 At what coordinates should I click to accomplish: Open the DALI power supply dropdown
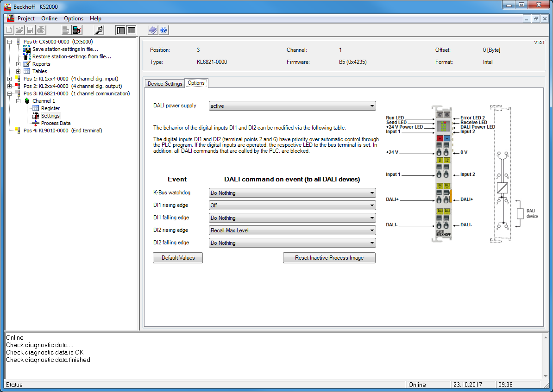[292, 106]
